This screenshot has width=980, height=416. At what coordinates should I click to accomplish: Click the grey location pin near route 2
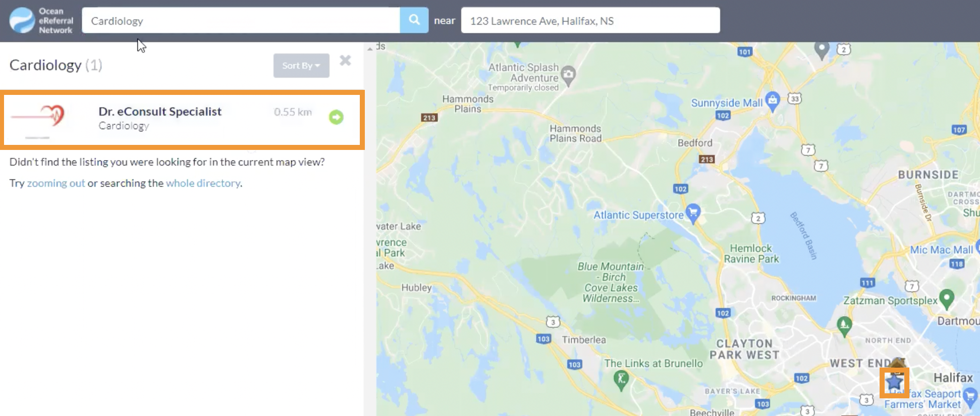coord(822,49)
